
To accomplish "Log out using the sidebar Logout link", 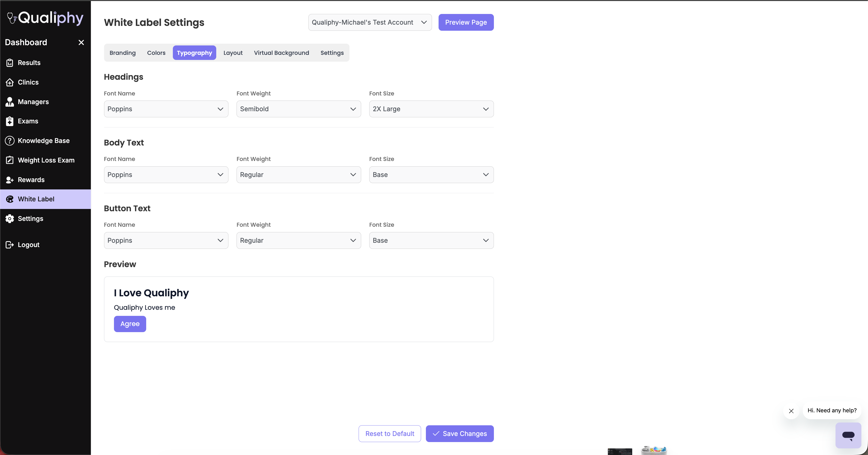I will click(45, 245).
